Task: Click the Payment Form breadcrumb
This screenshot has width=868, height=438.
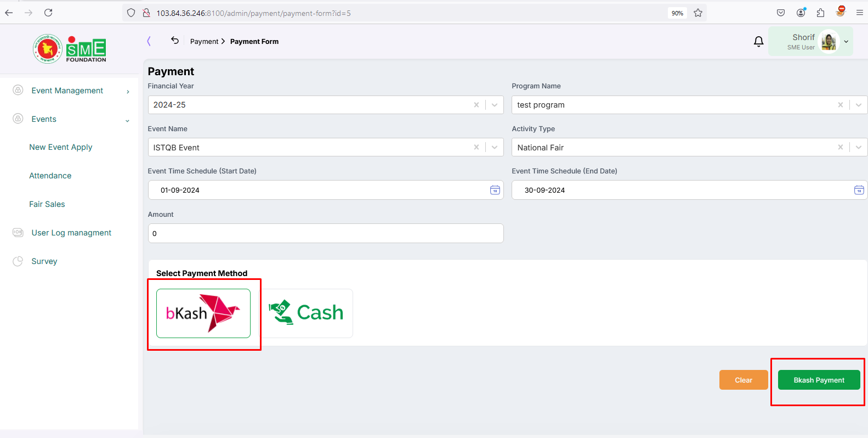Action: click(254, 41)
